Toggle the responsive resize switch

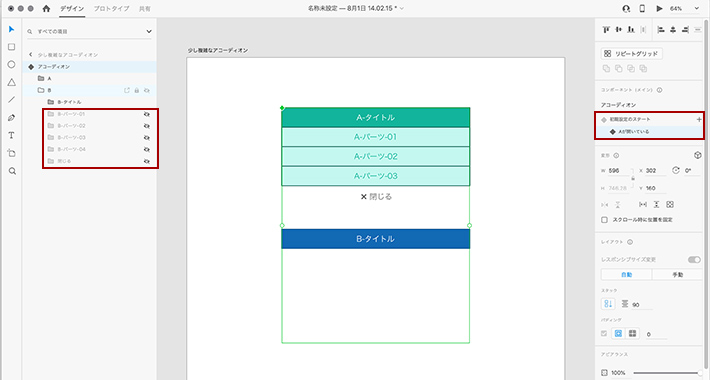(x=694, y=260)
